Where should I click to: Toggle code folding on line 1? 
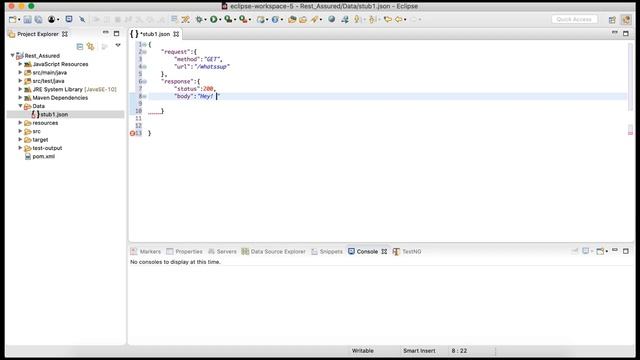[x=144, y=44]
